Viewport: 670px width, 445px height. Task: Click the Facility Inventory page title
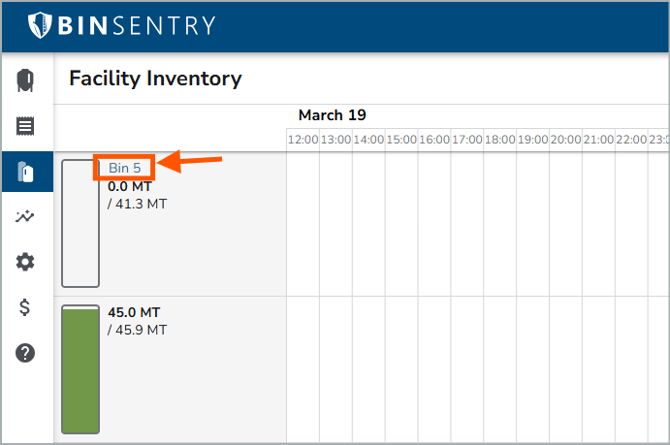pyautogui.click(x=155, y=78)
